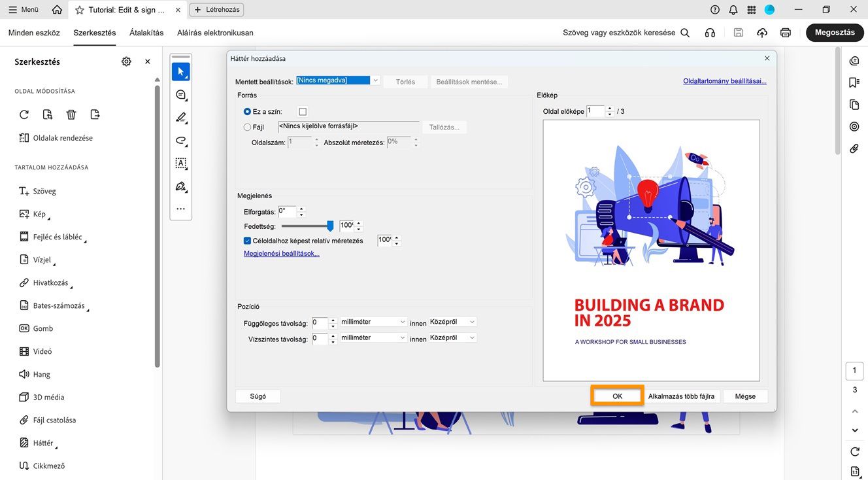Open the Vízszintes távolság unit dropdown
This screenshot has height=480, width=868.
pos(374,337)
